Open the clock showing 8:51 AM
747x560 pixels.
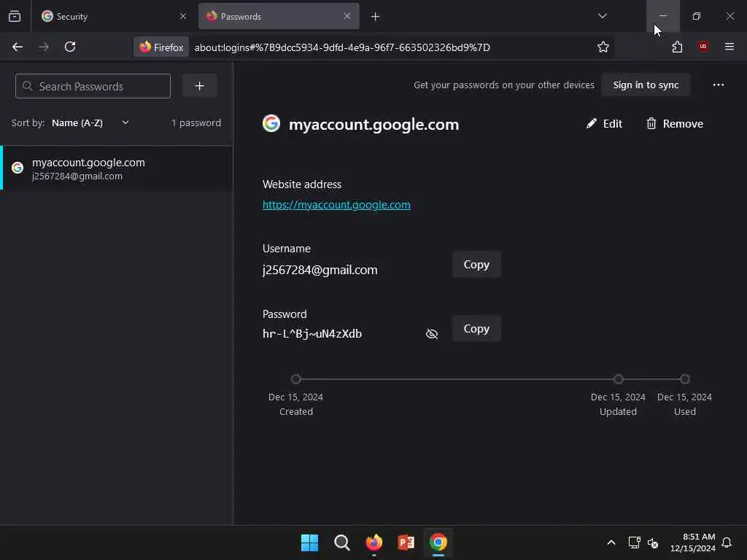693,542
